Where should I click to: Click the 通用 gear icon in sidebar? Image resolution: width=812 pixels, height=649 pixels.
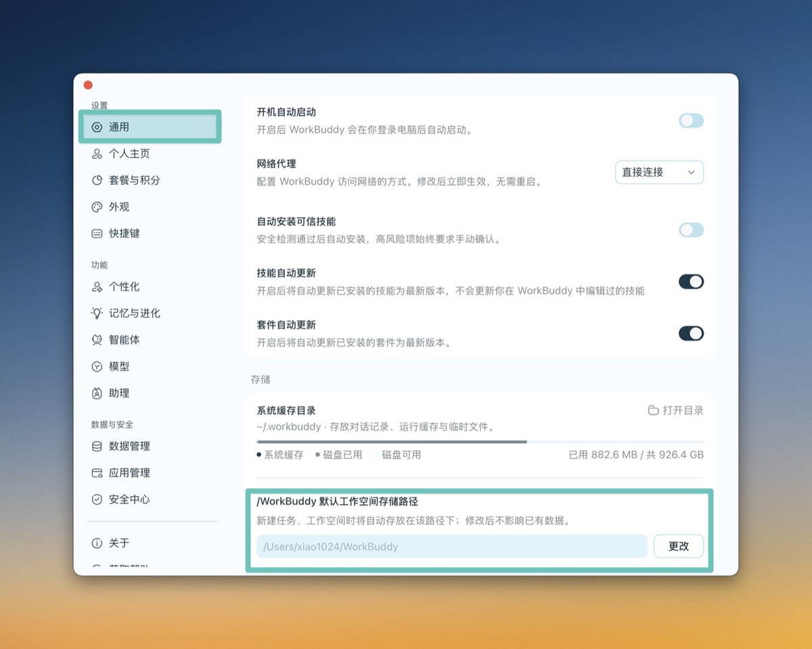(x=97, y=127)
